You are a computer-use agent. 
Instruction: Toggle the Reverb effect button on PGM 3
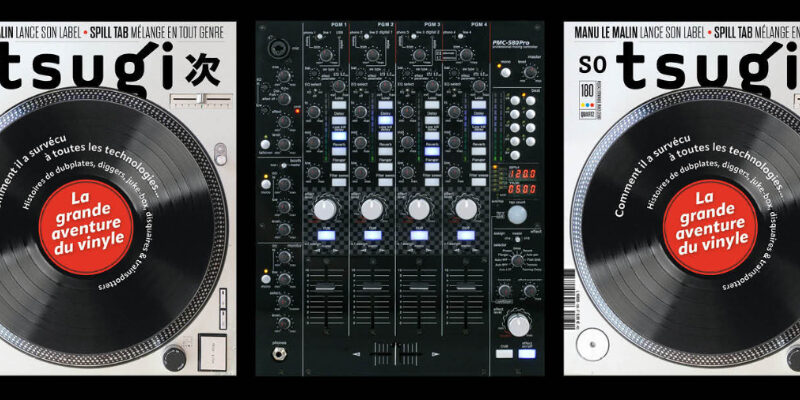coord(432,152)
